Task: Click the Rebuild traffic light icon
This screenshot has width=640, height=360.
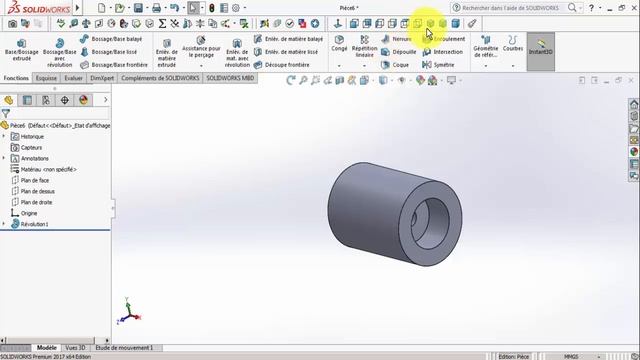Action: pyautogui.click(x=211, y=8)
